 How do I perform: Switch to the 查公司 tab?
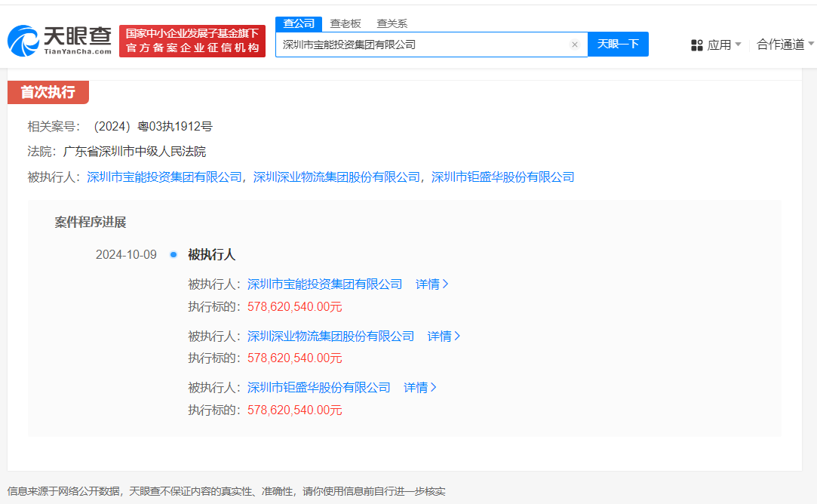[299, 23]
